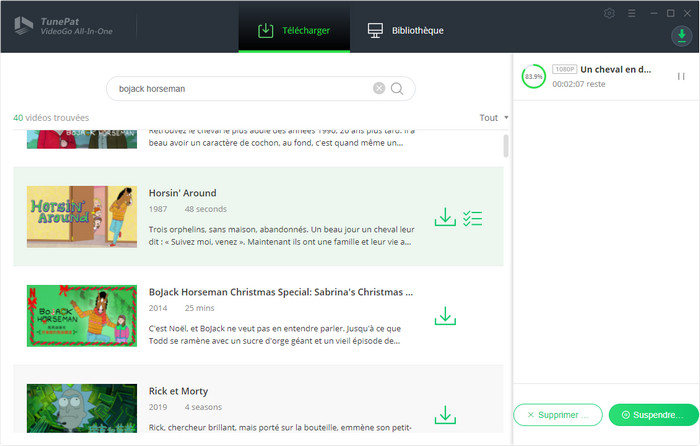This screenshot has height=446, width=700.
Task: Click the Horsin' Around description text
Action: click(281, 236)
